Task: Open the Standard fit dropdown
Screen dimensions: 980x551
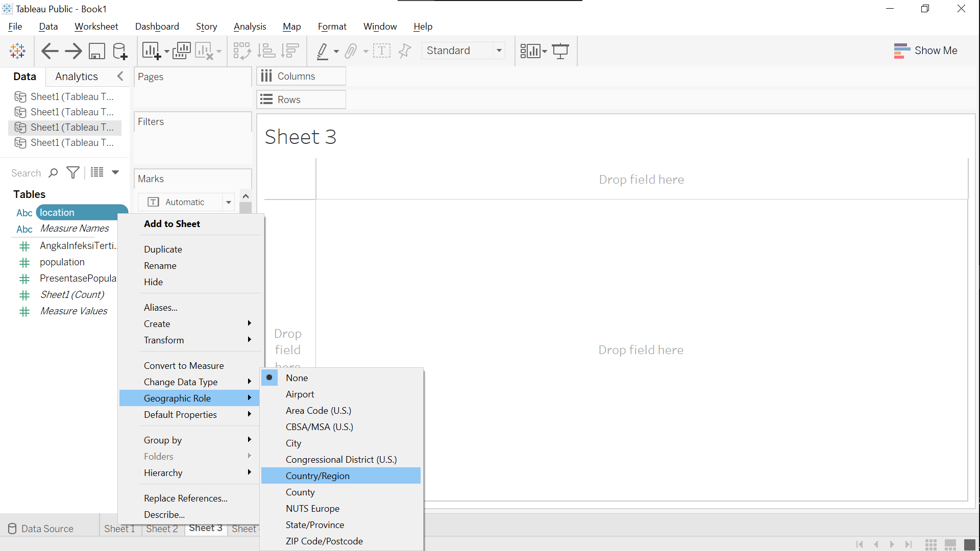Action: coord(499,51)
